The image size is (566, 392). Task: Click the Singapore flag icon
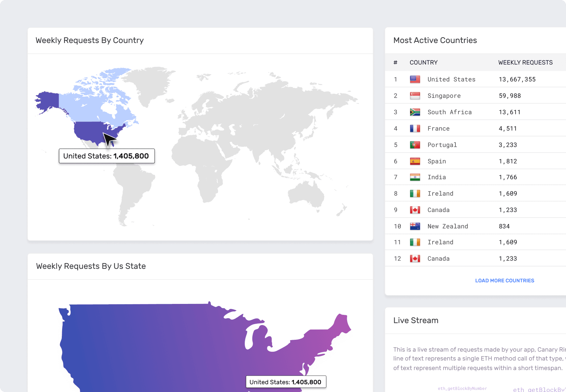pyautogui.click(x=415, y=96)
